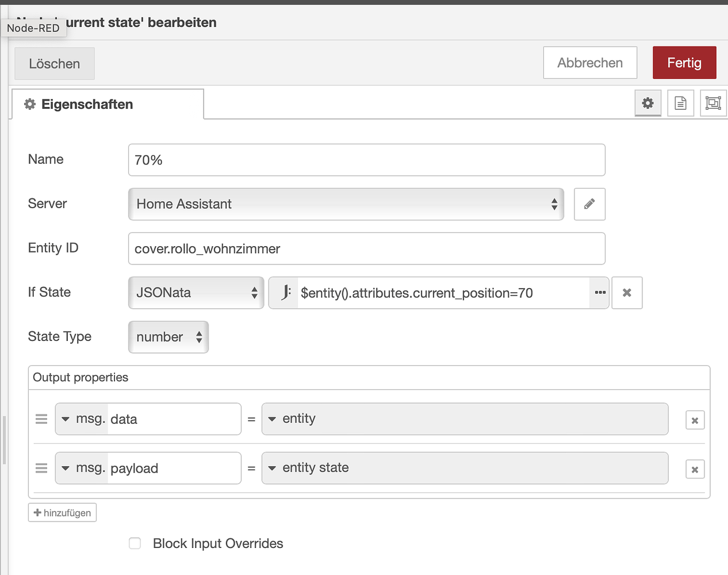
Task: Open the JSONata expression editor via ellipsis button
Action: (x=599, y=293)
